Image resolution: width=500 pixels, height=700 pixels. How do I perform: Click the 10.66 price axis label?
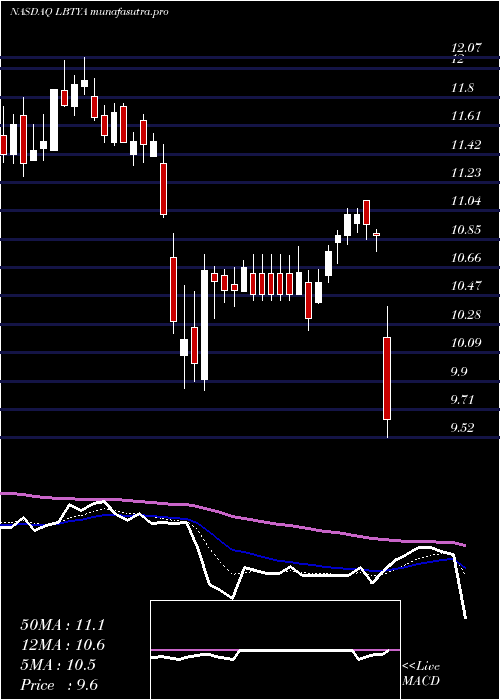[466, 258]
